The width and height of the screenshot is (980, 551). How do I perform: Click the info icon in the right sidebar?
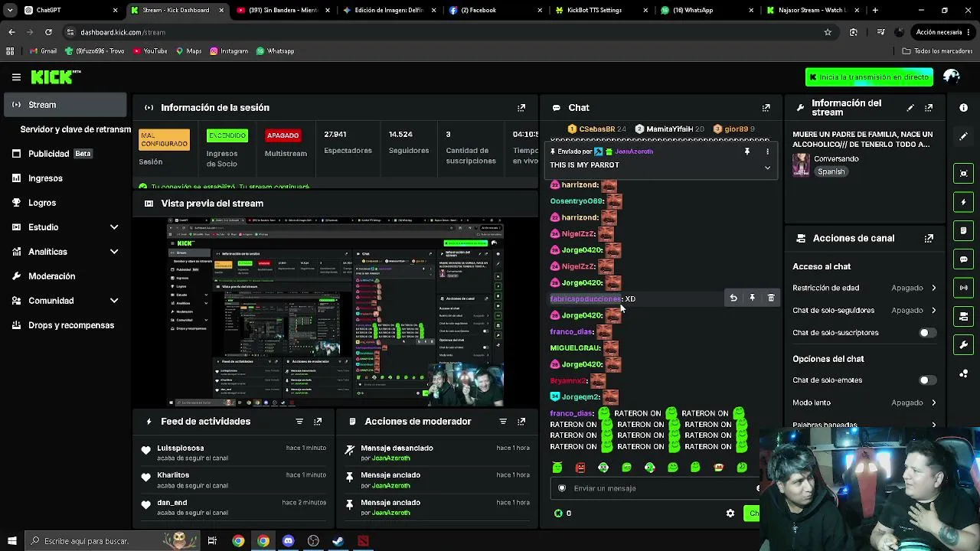point(964,108)
